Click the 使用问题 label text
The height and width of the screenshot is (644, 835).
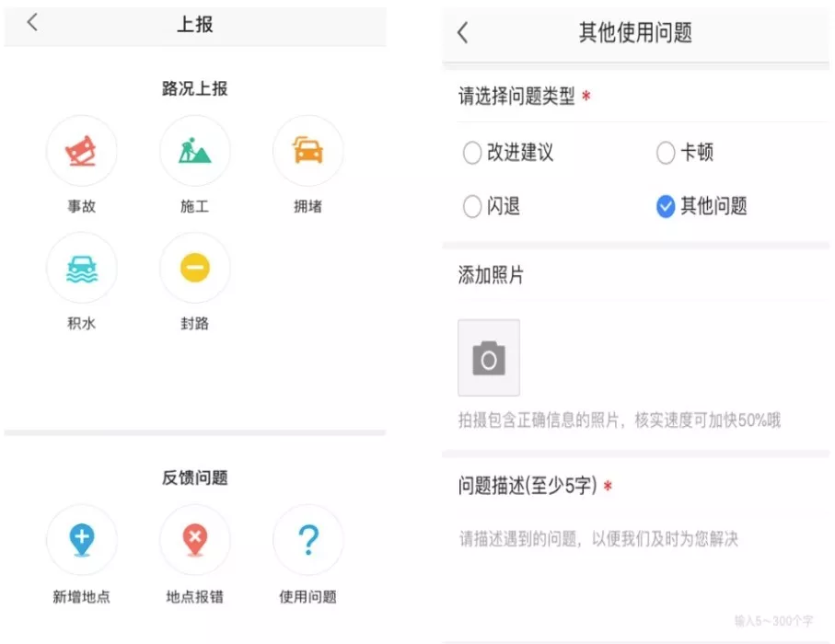[307, 597]
